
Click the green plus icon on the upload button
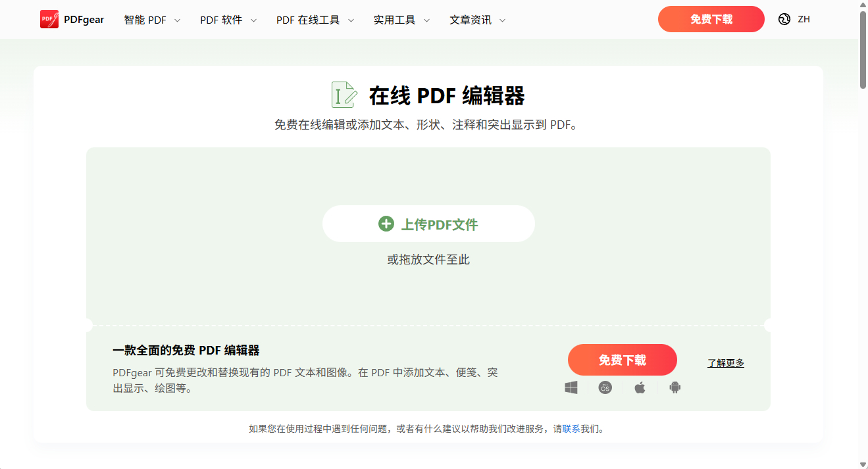coord(386,224)
